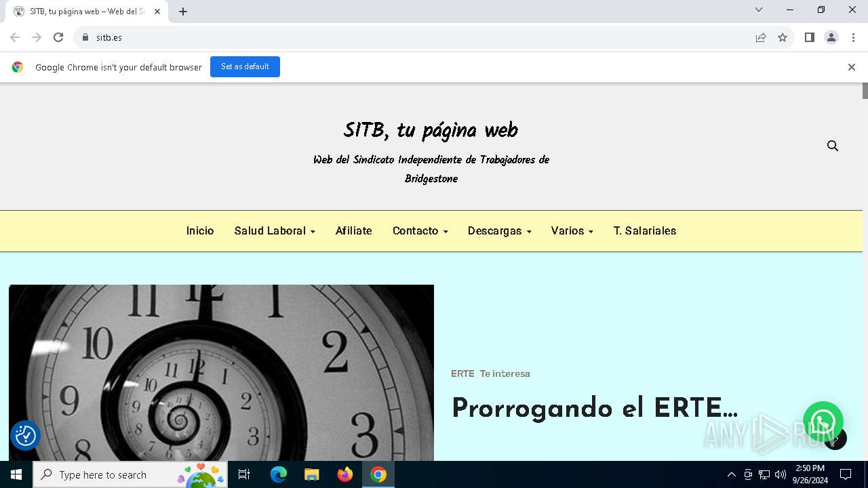
Task: Open Prorrogando el ERTE article headline
Action: coord(594,408)
